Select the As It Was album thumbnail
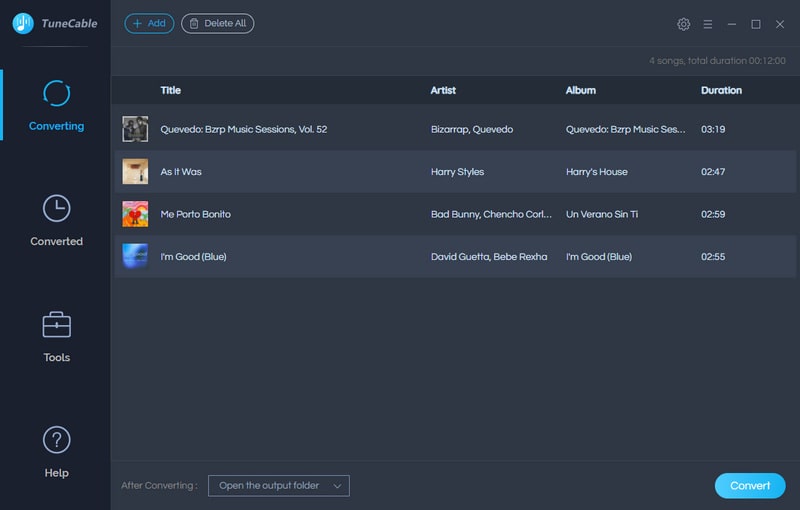This screenshot has width=800, height=510. pos(135,172)
